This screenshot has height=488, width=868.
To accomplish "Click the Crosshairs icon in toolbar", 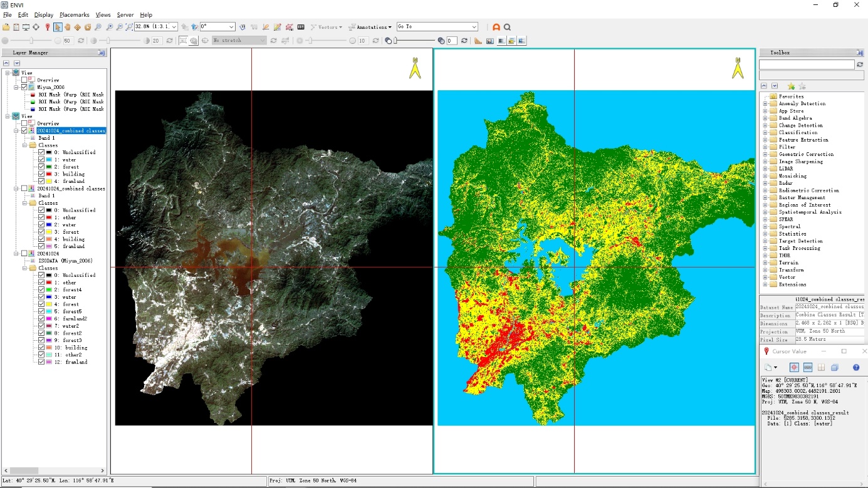I will click(36, 27).
